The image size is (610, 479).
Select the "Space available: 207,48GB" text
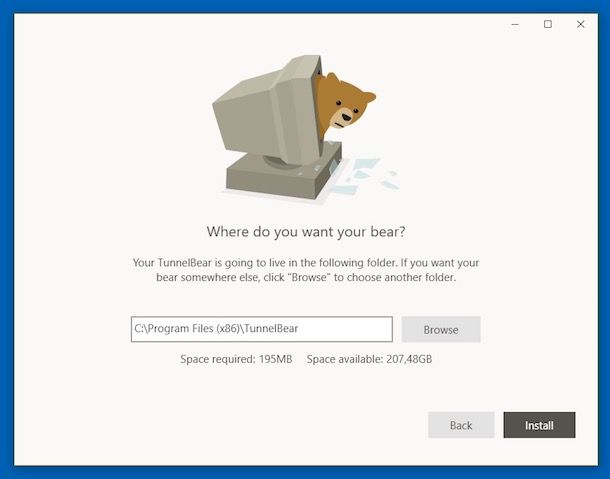click(x=369, y=359)
